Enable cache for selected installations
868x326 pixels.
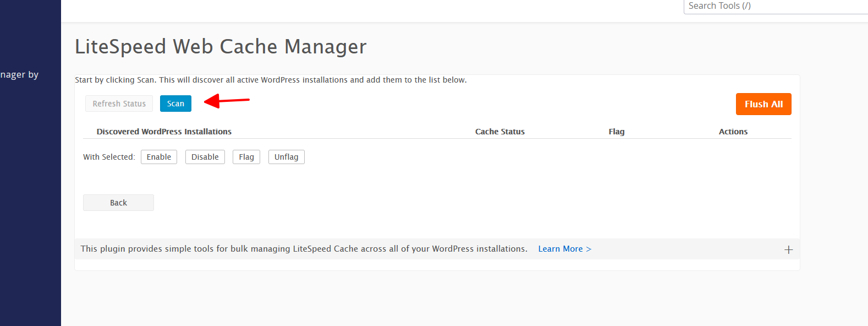[x=159, y=157]
